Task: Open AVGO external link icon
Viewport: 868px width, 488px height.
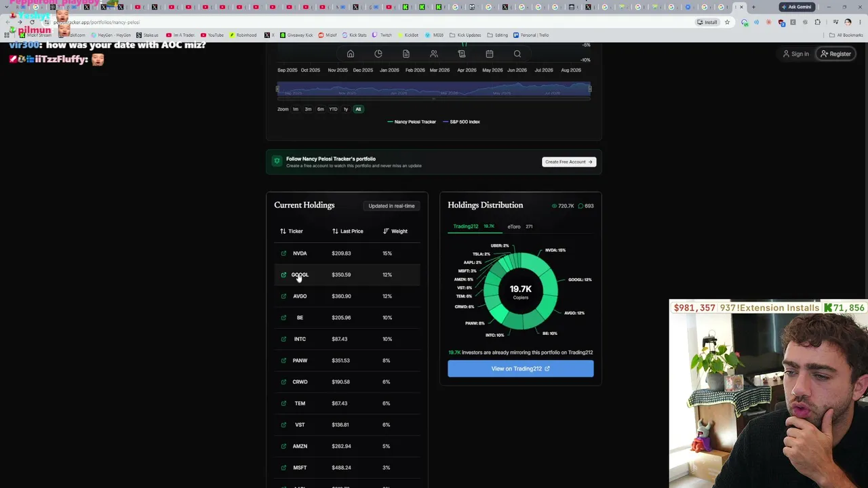Action: (283, 296)
